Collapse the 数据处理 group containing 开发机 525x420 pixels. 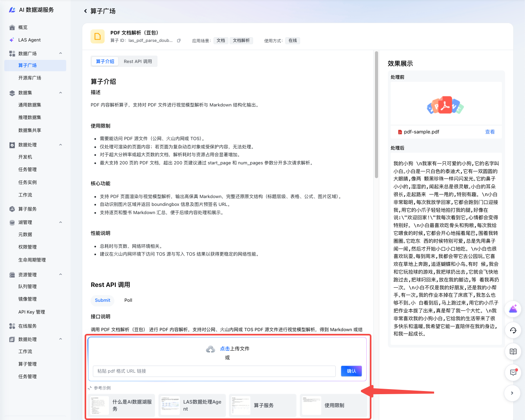click(61, 145)
